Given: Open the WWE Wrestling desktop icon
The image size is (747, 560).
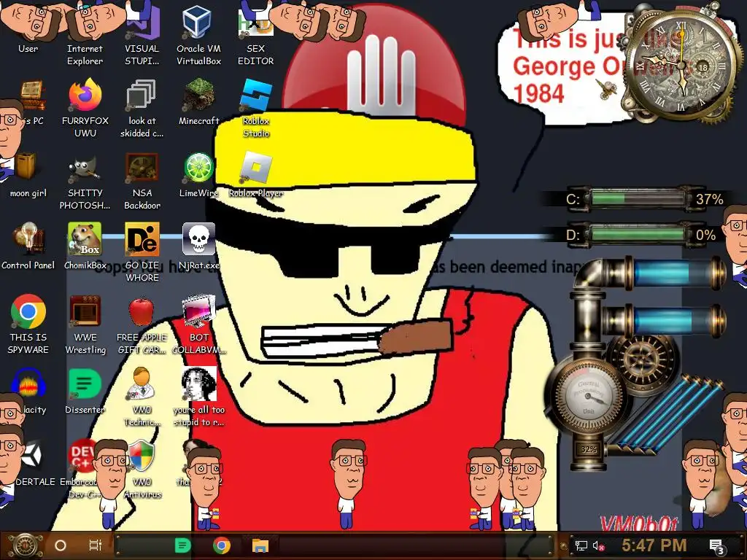Looking at the screenshot, I should pyautogui.click(x=85, y=324).
